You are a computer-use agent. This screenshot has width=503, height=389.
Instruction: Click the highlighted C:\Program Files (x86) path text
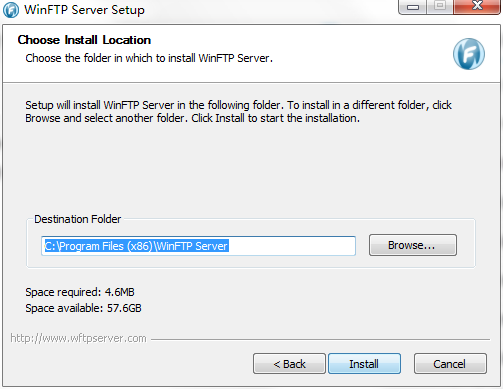(137, 246)
